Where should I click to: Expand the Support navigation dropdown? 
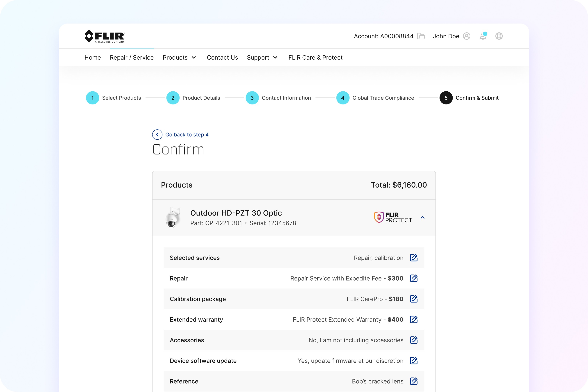[x=262, y=58]
